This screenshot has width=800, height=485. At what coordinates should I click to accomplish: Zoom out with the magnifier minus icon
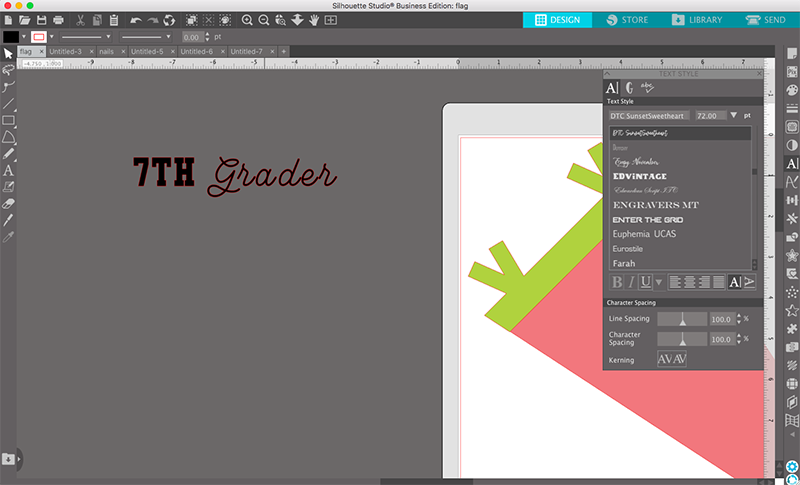pos(264,20)
